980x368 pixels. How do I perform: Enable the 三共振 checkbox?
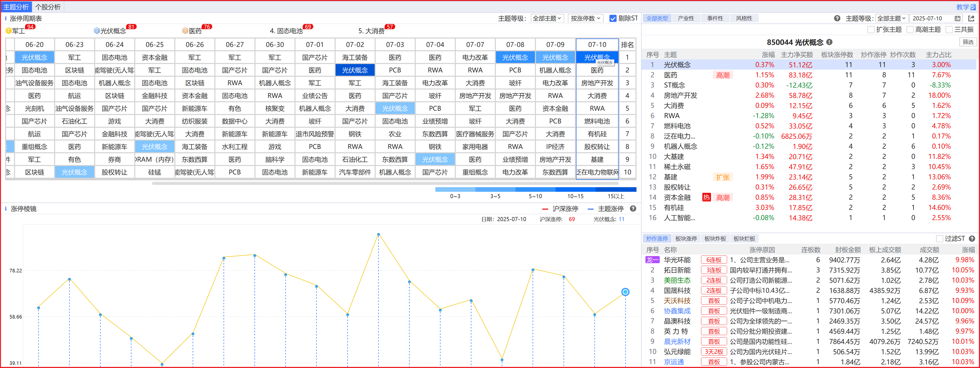[949, 29]
